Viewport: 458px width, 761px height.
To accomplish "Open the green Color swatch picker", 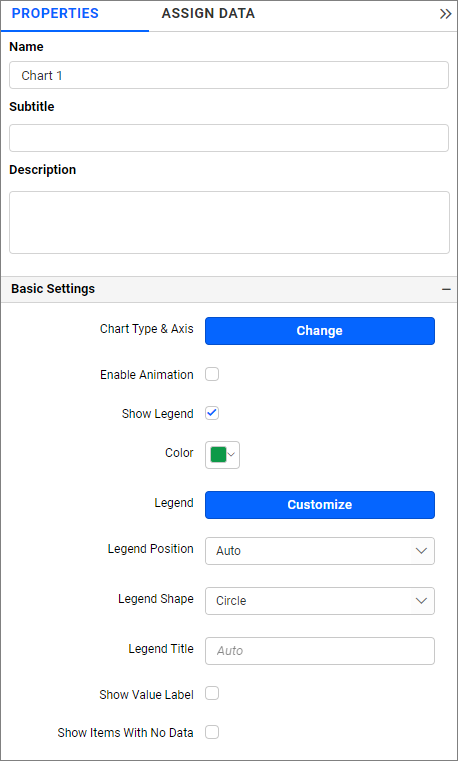I will pos(218,455).
